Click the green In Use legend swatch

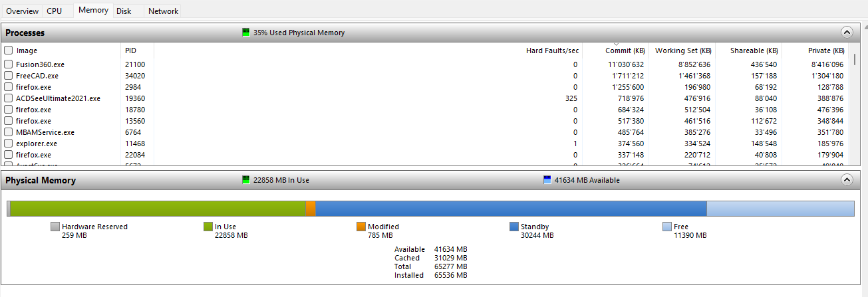point(208,227)
